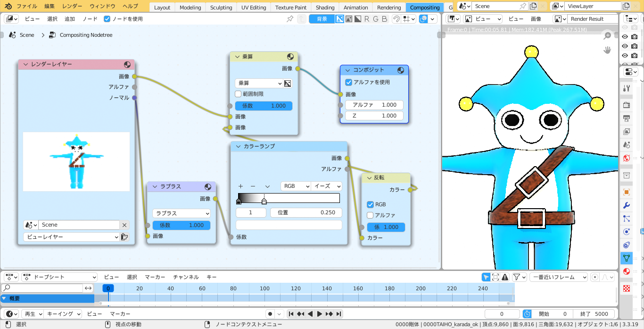Click the render button in レンダーレイヤー node

coord(124,237)
